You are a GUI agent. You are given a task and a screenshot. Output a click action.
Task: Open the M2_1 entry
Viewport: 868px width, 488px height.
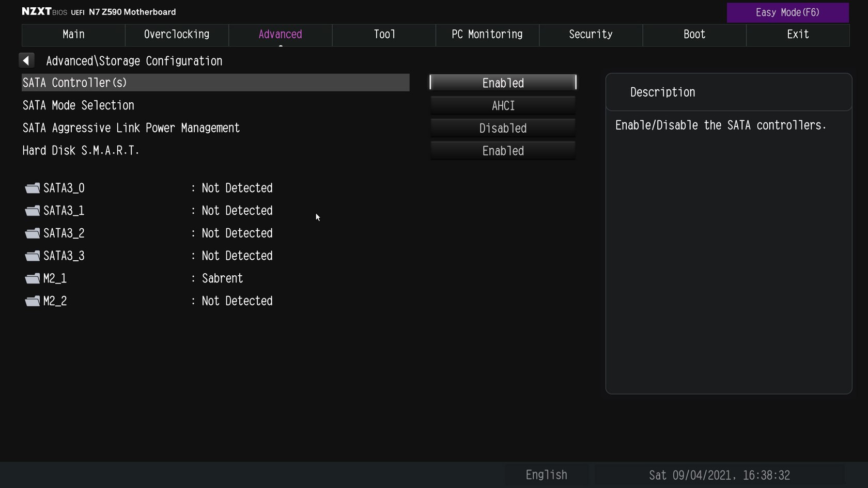click(x=55, y=278)
